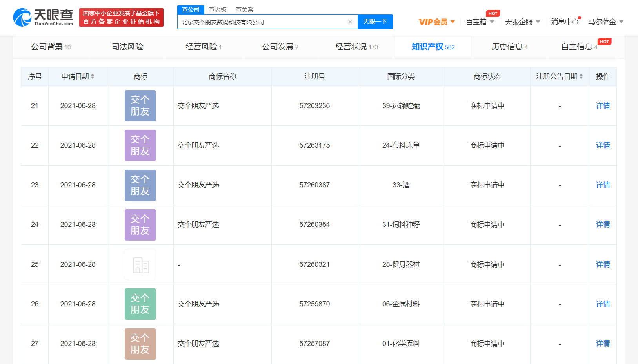Click the trademark image in row 21
Screen dimensions: 638x364
140,106
